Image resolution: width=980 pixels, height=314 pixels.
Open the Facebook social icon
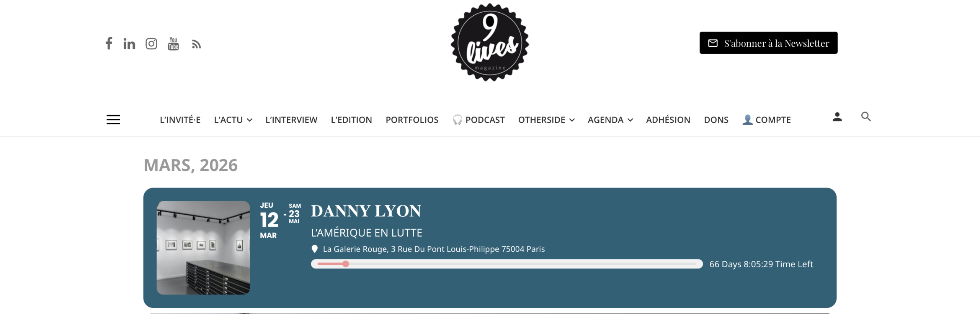pos(109,43)
